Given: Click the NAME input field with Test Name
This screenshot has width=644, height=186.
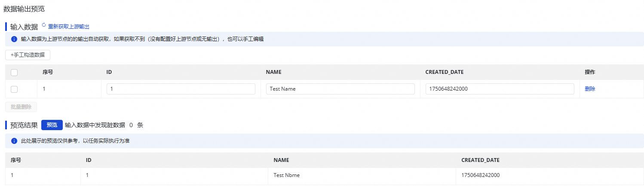Looking at the screenshot, I should pos(340,89).
